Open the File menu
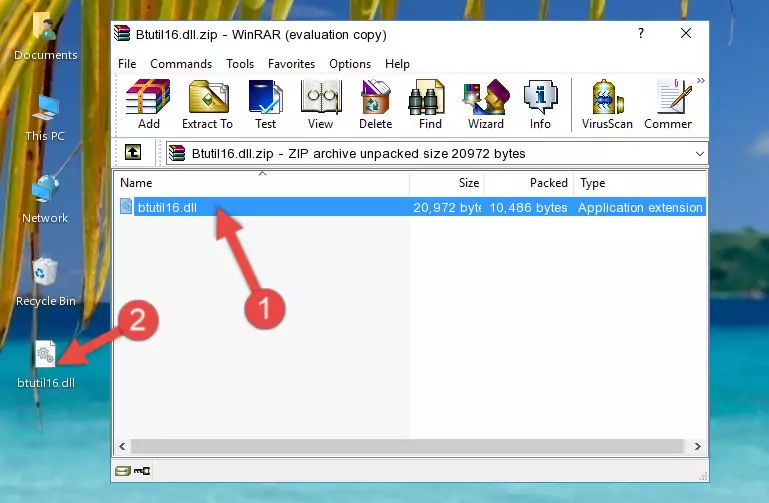 pyautogui.click(x=127, y=64)
